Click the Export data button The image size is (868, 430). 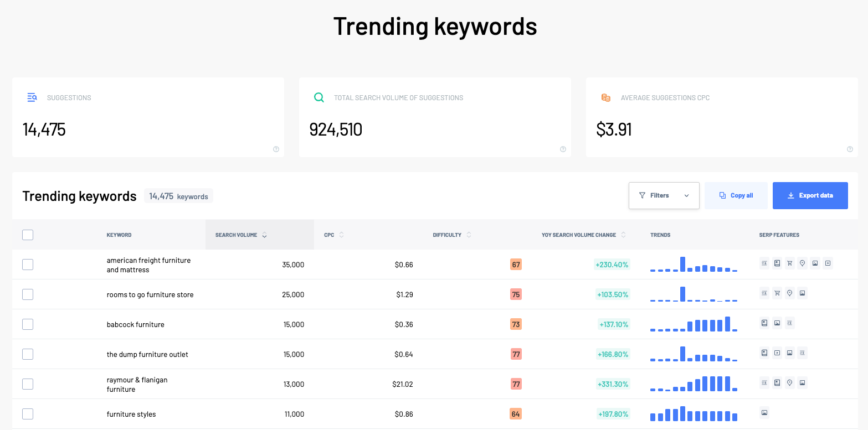click(x=810, y=195)
